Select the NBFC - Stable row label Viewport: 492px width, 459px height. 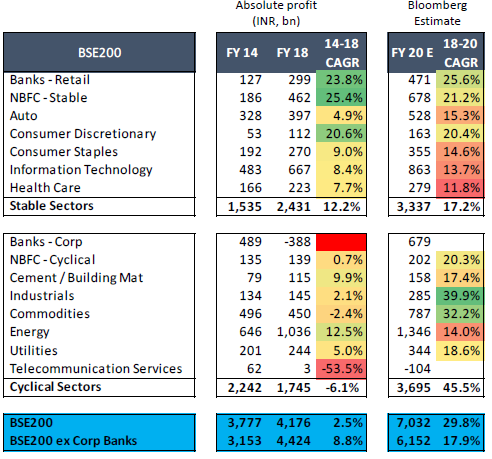pos(49,98)
